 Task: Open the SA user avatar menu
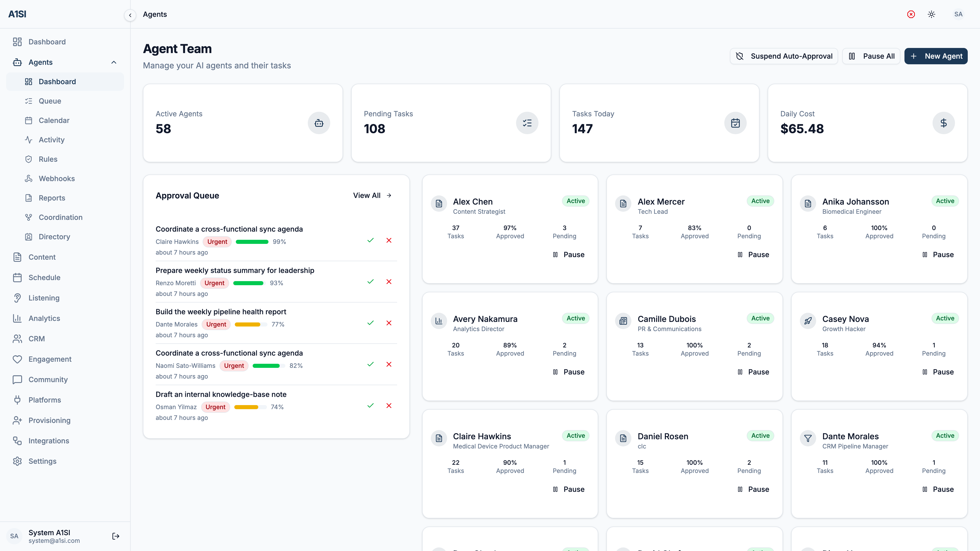coord(958,14)
